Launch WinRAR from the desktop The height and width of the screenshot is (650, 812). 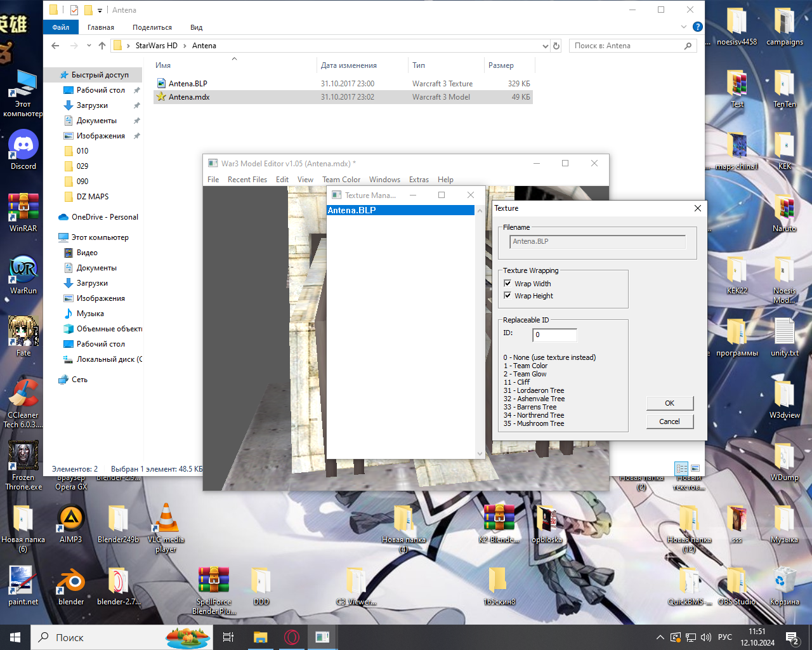23,212
